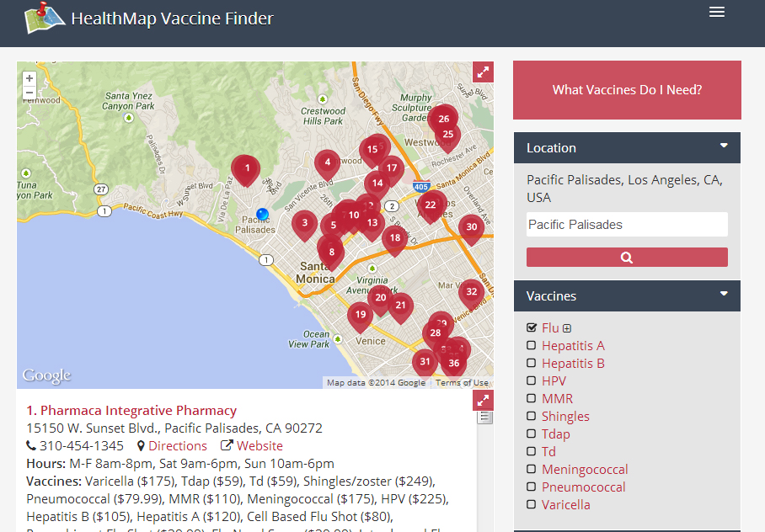The height and width of the screenshot is (532, 765).
Task: Expand the results list panel
Action: click(483, 401)
